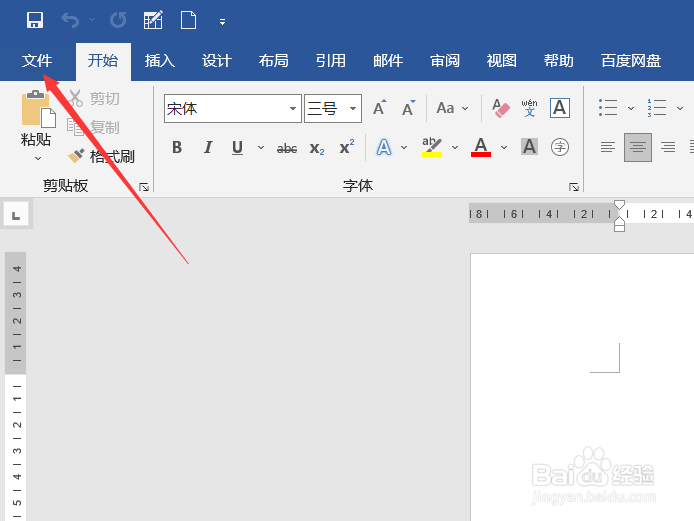Toggle italic formatting
The height and width of the screenshot is (521, 694).
(208, 147)
